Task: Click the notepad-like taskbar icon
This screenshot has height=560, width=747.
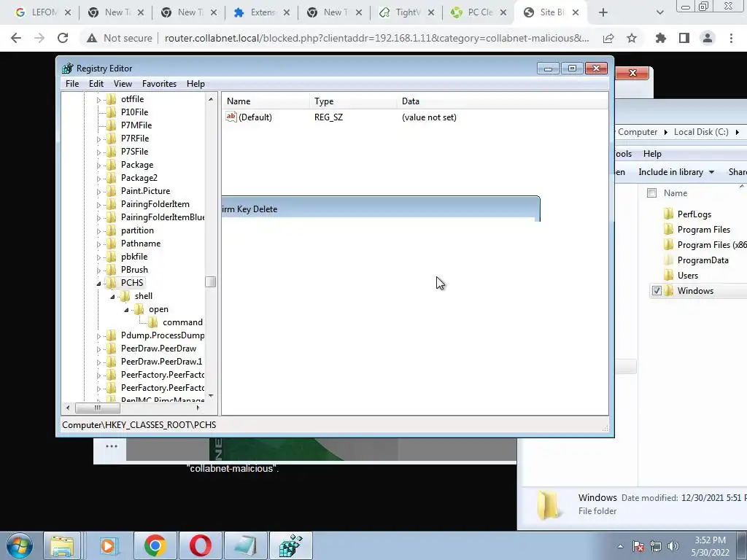Action: pos(245,545)
